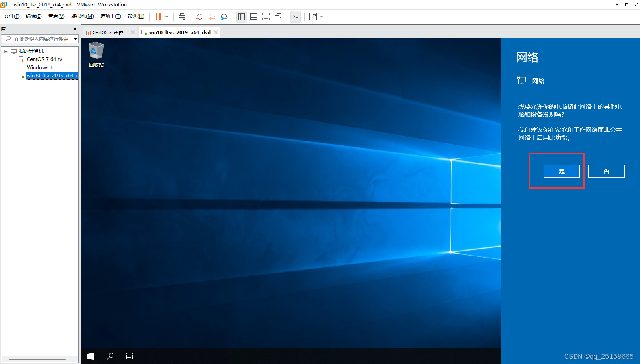Select 我的计算机 in the library tree
This screenshot has width=640, height=364.
coord(31,51)
